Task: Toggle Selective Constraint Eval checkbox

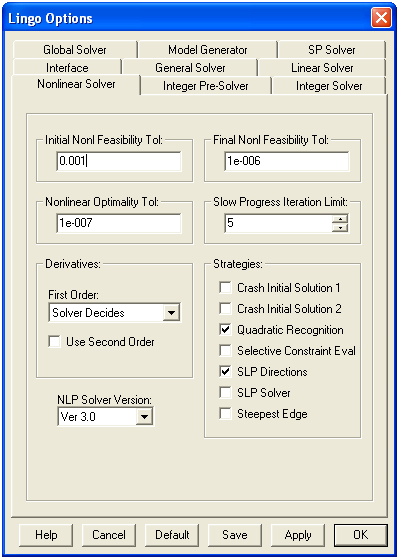Action: click(225, 351)
